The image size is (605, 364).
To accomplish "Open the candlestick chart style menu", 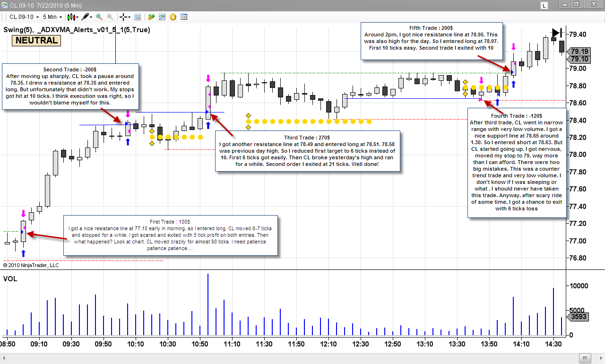I will coord(72,17).
